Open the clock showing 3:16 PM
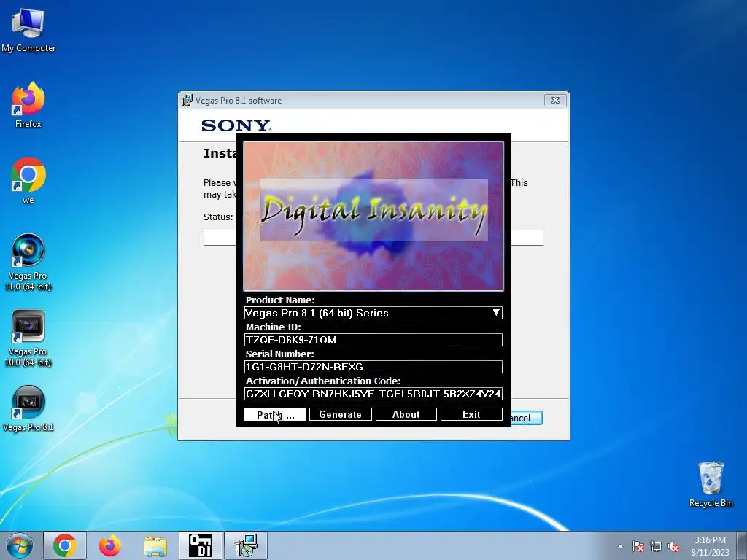The height and width of the screenshot is (560, 747). [x=710, y=546]
